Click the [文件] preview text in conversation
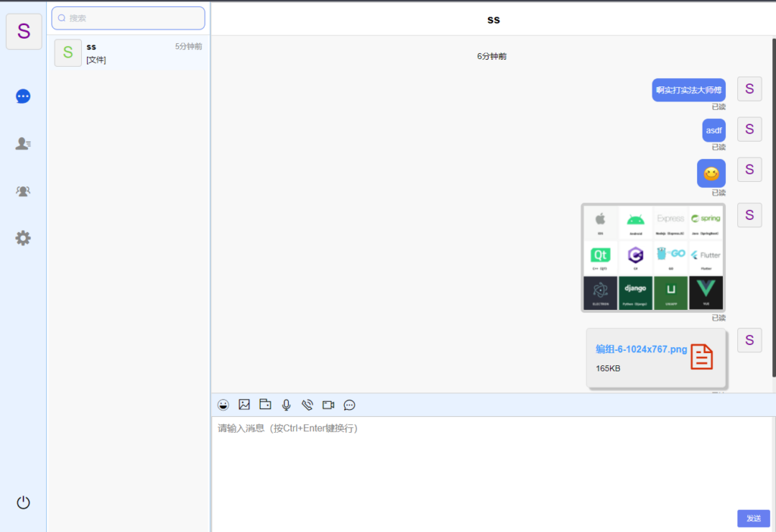776x532 pixels. [96, 60]
